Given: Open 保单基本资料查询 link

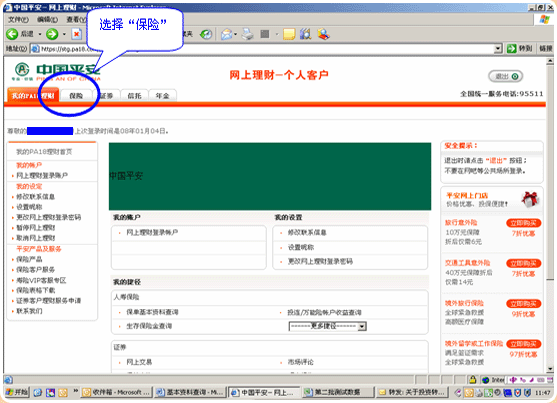Looking at the screenshot, I should click(x=152, y=312).
